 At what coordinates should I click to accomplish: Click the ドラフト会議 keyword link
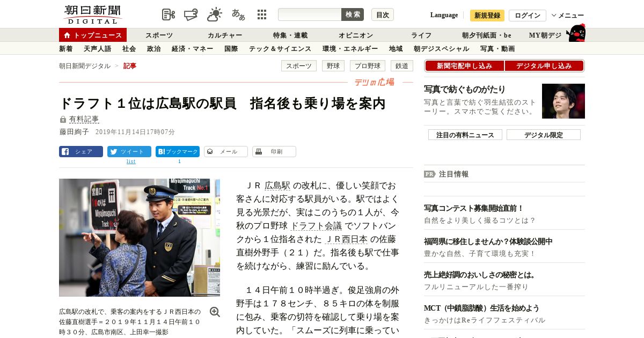coord(317,226)
